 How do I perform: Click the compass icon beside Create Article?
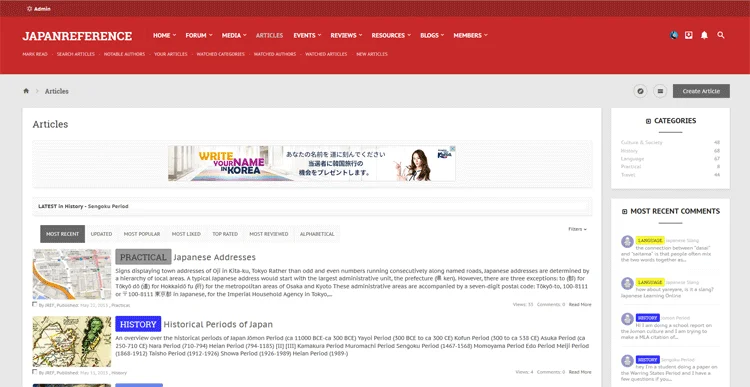(640, 91)
